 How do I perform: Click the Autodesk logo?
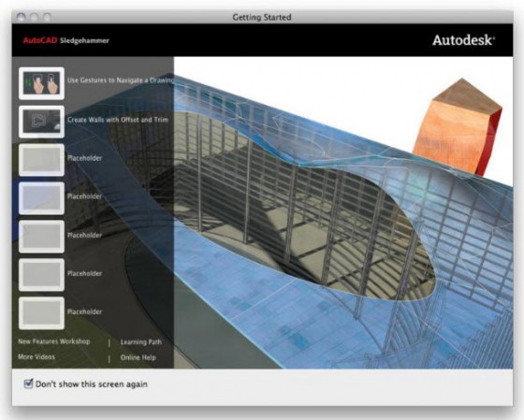pos(463,40)
